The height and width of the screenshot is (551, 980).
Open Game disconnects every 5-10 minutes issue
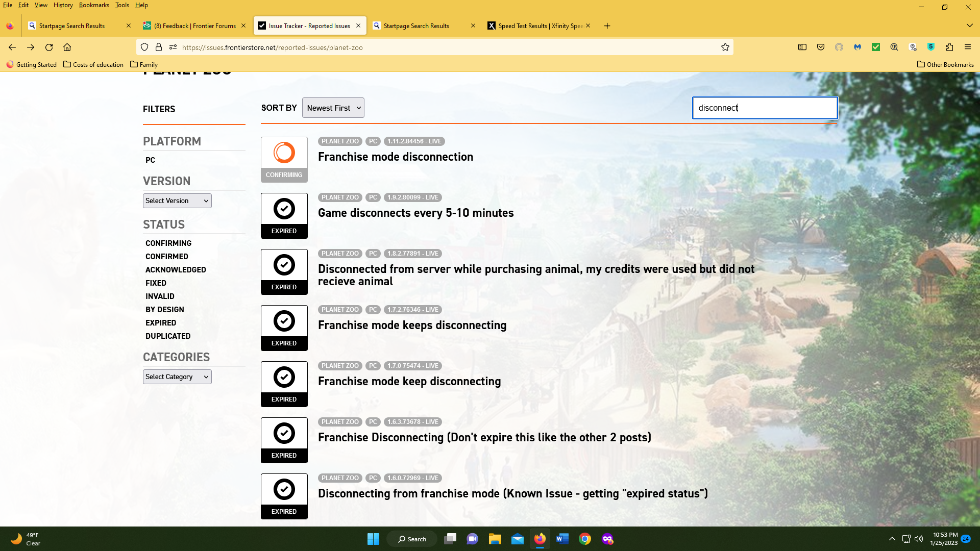pos(416,213)
